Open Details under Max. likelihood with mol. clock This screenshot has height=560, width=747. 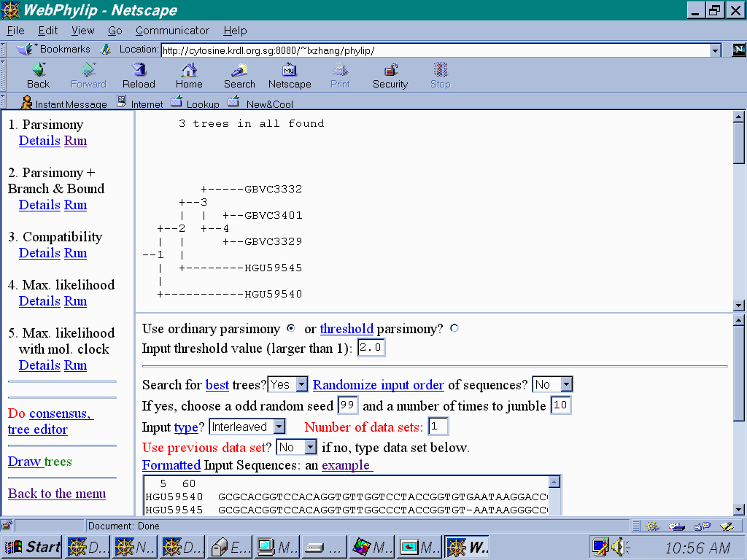point(39,365)
